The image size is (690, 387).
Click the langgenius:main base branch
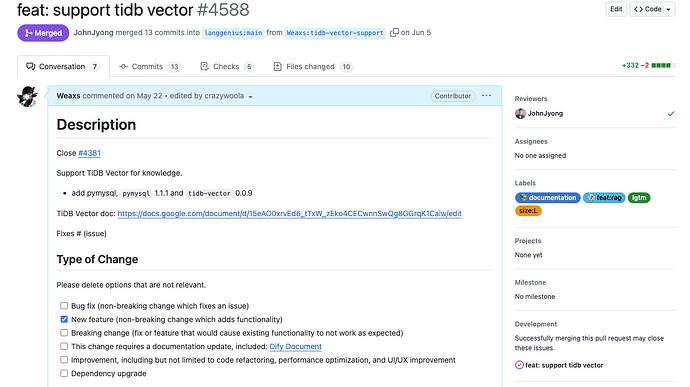(233, 33)
